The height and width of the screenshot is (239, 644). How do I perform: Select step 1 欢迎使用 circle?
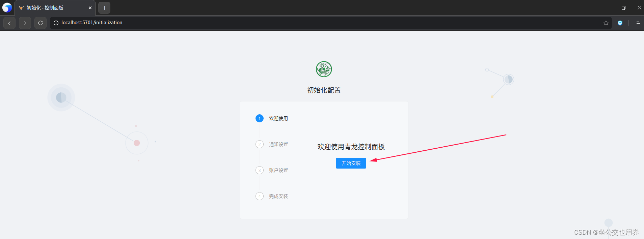click(x=260, y=118)
